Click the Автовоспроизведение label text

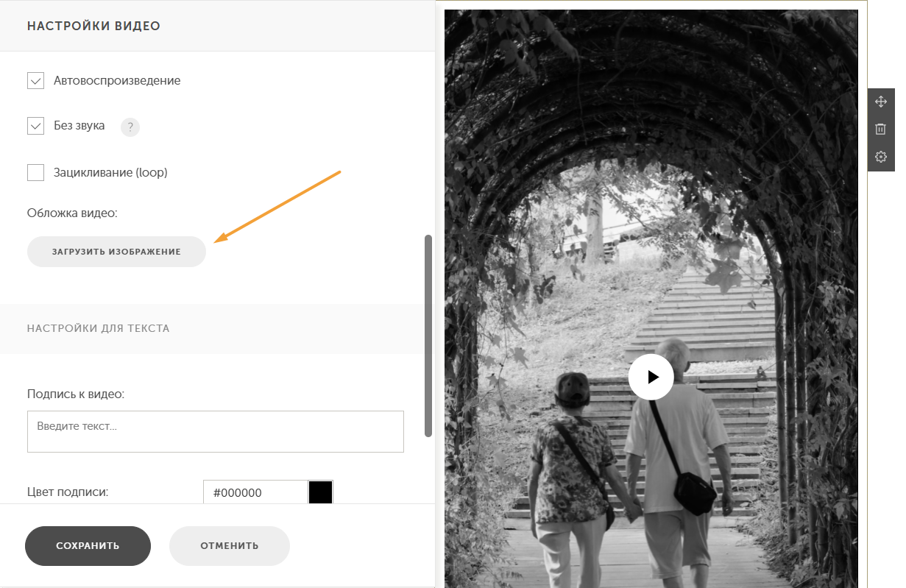(117, 80)
